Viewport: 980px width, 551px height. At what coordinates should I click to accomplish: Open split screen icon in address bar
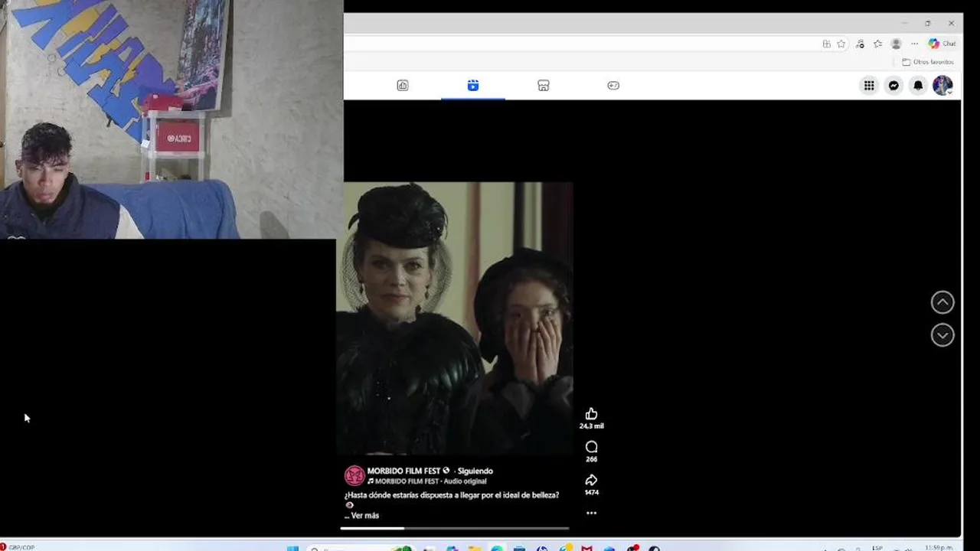coord(826,44)
